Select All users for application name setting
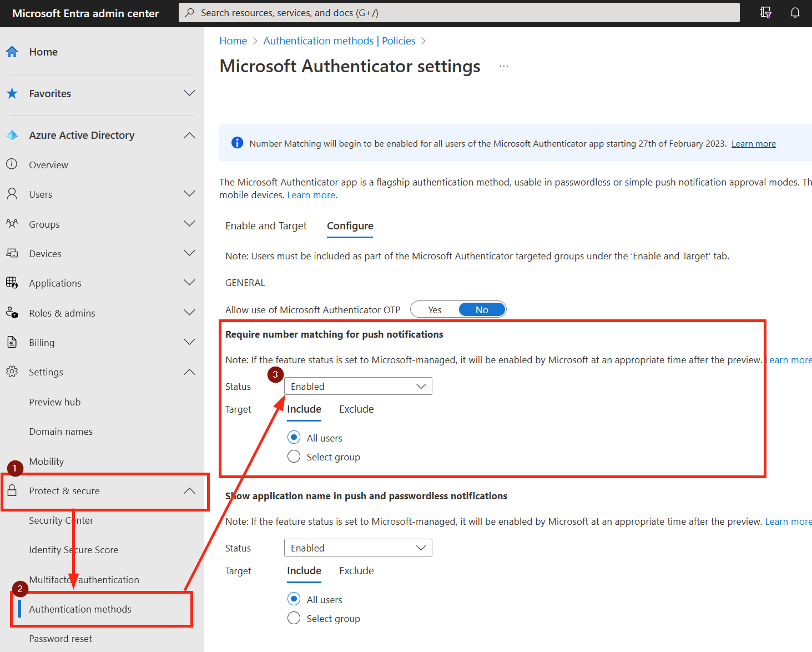This screenshot has width=812, height=652. (294, 599)
